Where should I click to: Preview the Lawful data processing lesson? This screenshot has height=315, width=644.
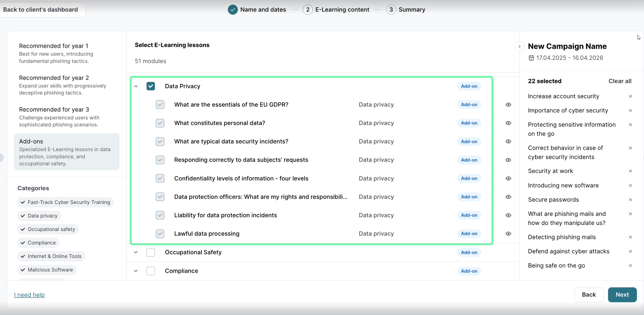click(x=508, y=234)
